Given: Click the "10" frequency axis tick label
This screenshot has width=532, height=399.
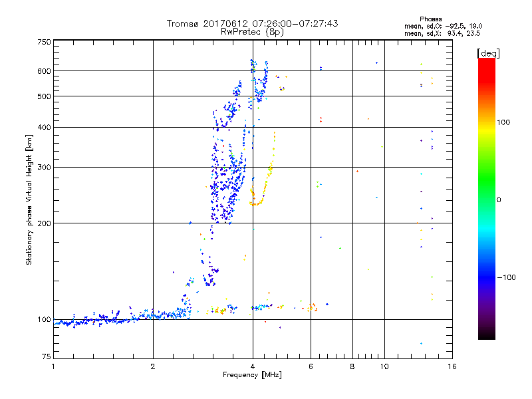Looking at the screenshot, I should tap(384, 366).
